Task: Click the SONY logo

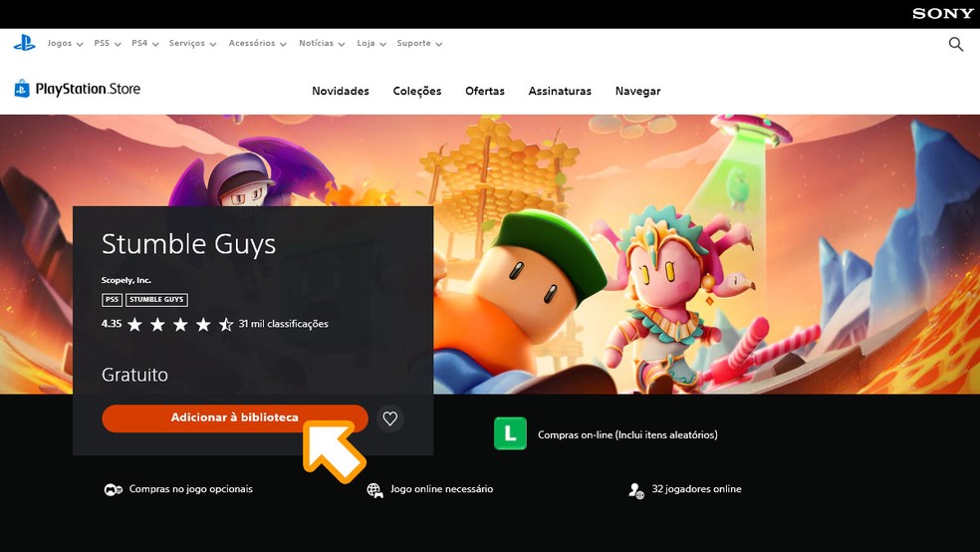Action: (942, 14)
